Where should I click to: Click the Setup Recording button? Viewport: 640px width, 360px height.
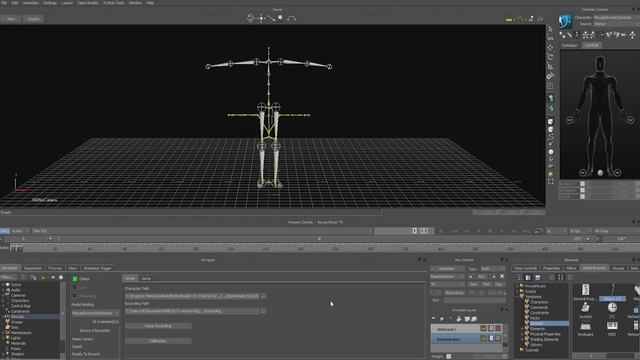pos(158,326)
